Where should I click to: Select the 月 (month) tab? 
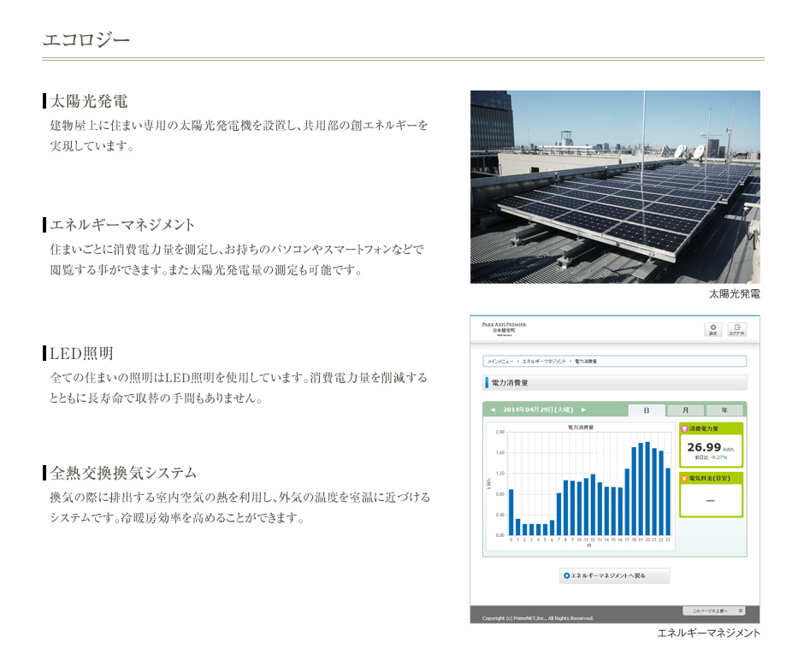point(685,410)
